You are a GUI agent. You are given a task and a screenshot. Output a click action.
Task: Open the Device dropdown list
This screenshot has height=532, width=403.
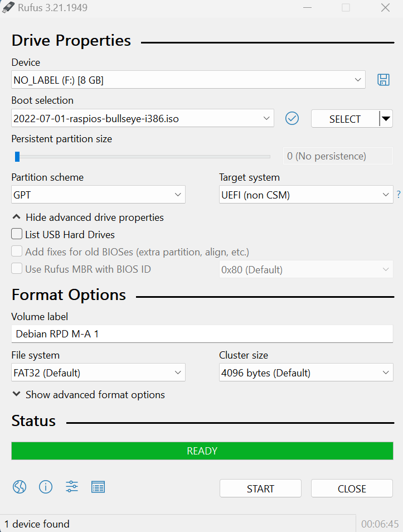coord(188,80)
